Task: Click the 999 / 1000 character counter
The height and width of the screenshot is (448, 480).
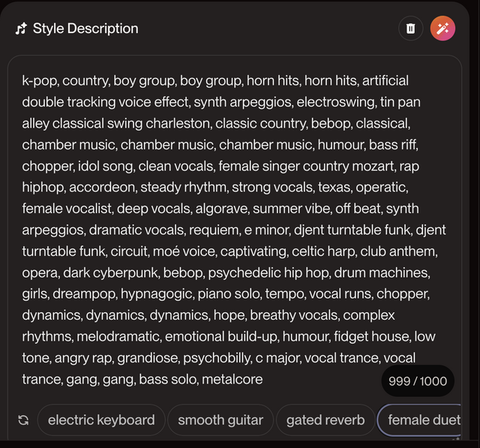Action: point(418,381)
